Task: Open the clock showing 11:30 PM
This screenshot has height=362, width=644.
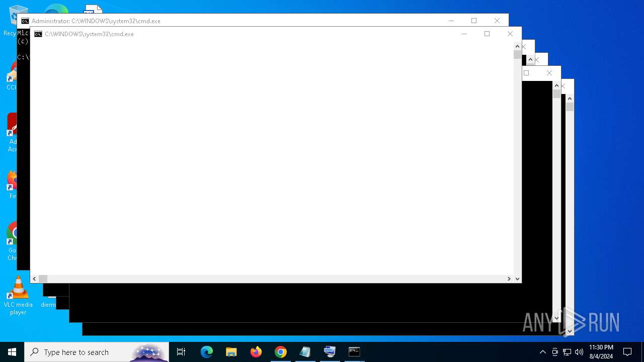Action: [x=601, y=352]
